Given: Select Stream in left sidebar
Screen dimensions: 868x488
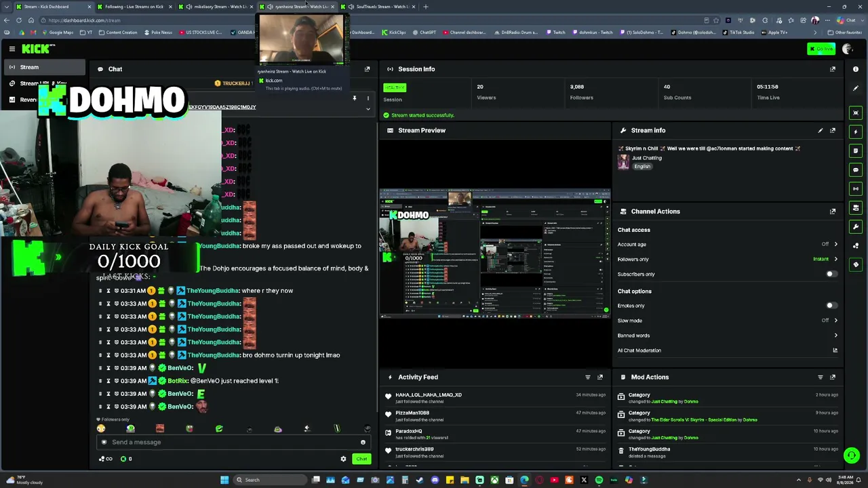Looking at the screenshot, I should (x=45, y=67).
